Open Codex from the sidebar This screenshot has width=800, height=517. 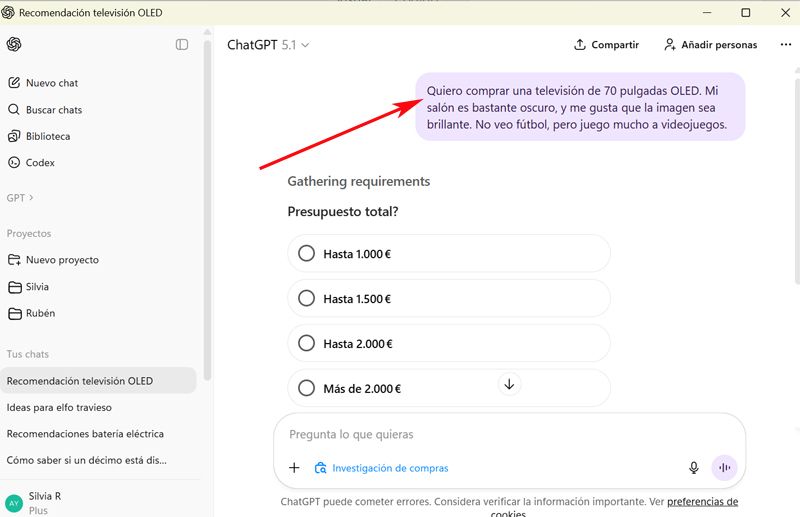pos(31,163)
